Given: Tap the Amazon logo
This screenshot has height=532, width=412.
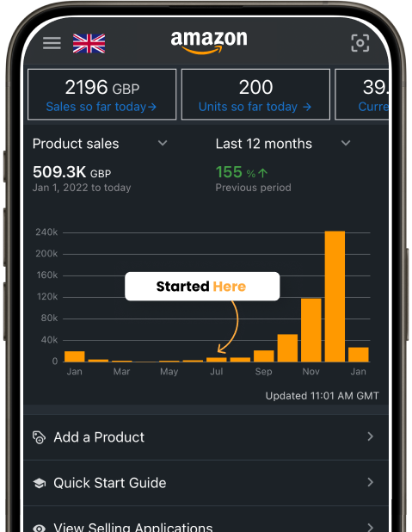Looking at the screenshot, I should (x=209, y=42).
